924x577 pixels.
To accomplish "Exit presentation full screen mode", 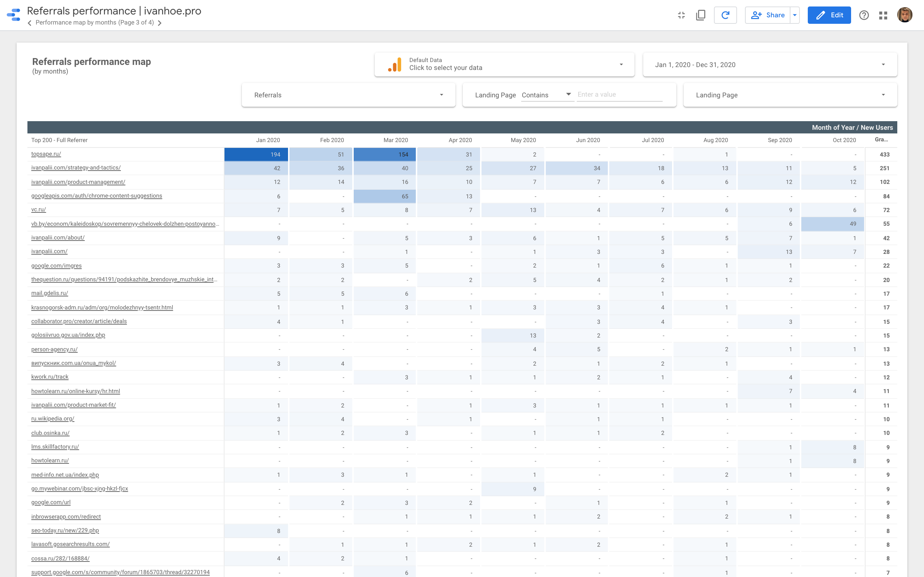I will [681, 15].
